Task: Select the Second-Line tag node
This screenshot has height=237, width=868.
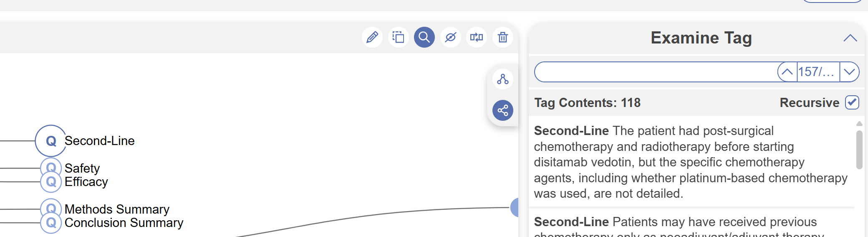Action: point(51,141)
